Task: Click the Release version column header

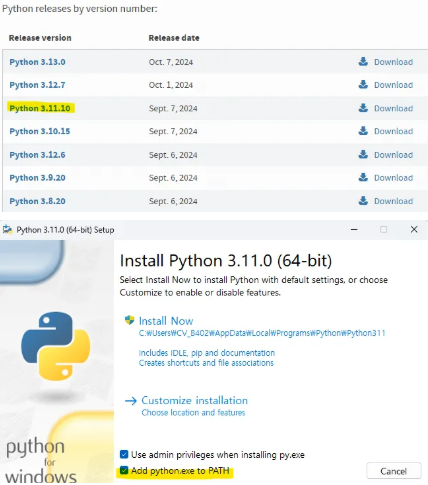Action: click(40, 38)
